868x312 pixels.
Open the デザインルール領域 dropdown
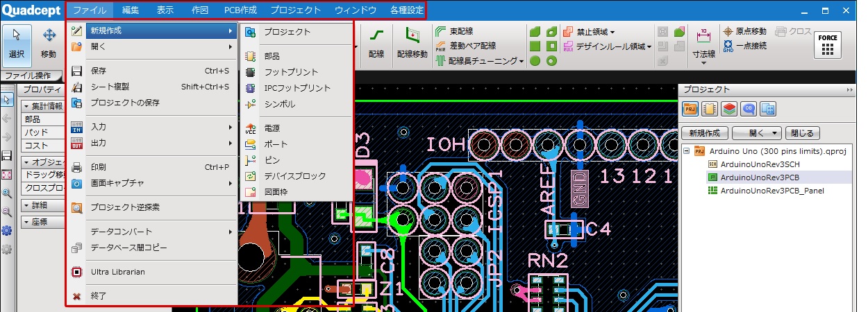[607, 46]
